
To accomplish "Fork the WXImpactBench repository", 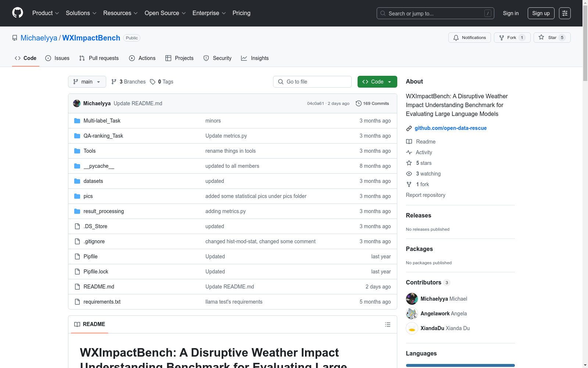I will pyautogui.click(x=512, y=38).
